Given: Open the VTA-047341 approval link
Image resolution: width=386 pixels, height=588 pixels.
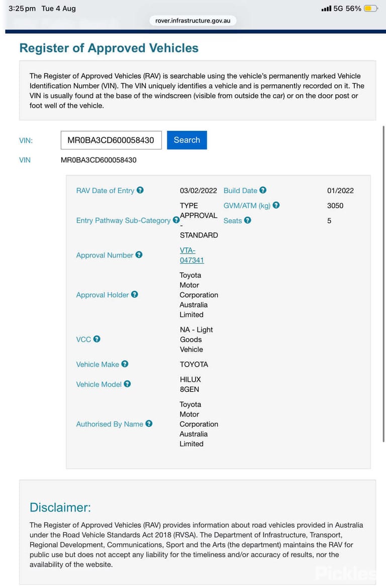Looking at the screenshot, I should [x=192, y=255].
